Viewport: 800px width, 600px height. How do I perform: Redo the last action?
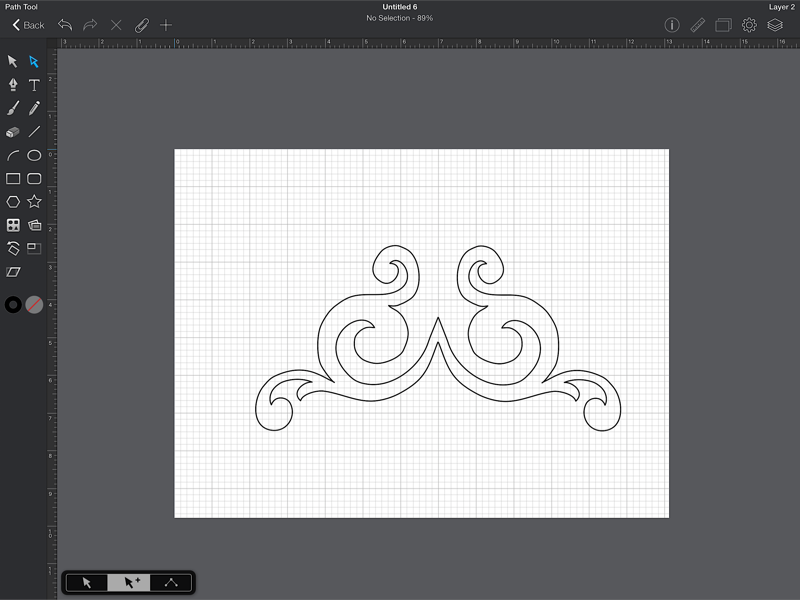pyautogui.click(x=90, y=25)
